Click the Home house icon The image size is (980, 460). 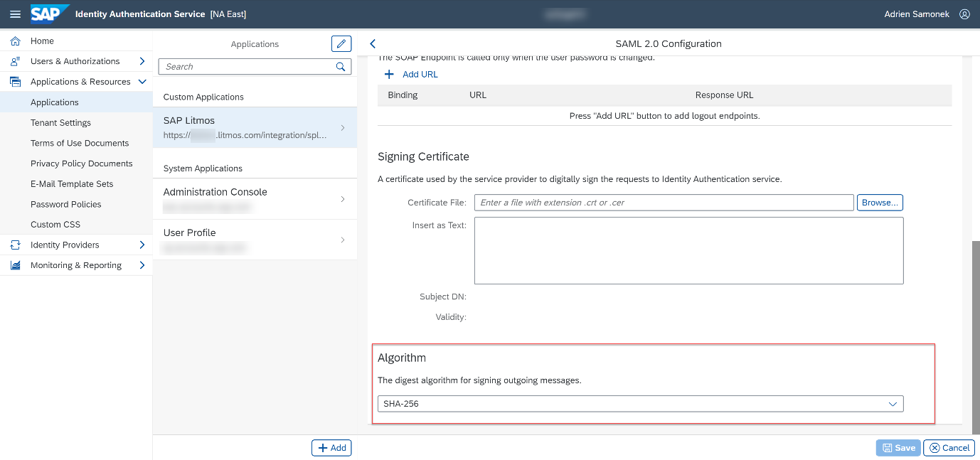pos(15,41)
